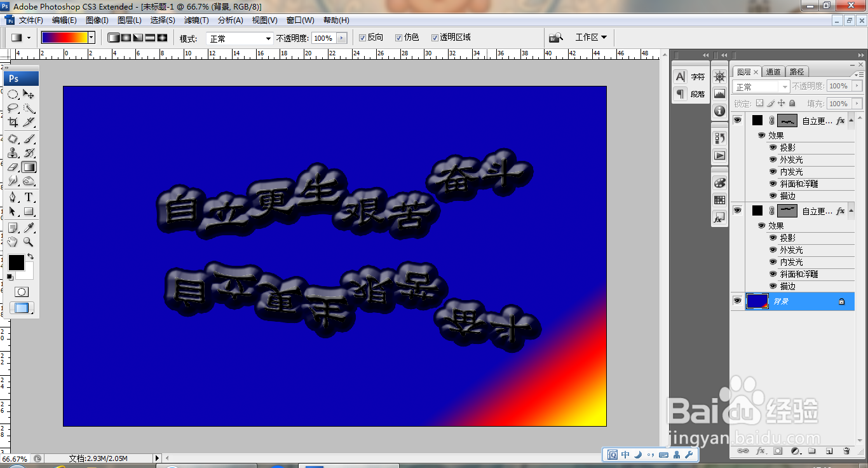This screenshot has height=468, width=868.
Task: Switch to the 通道 tab
Action: click(773, 72)
